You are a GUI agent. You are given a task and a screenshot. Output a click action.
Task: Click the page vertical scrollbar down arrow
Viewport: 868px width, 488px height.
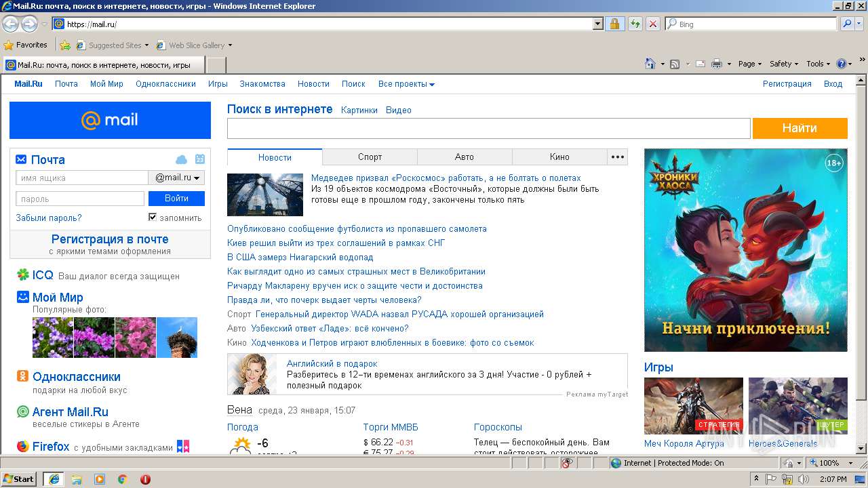tap(861, 449)
